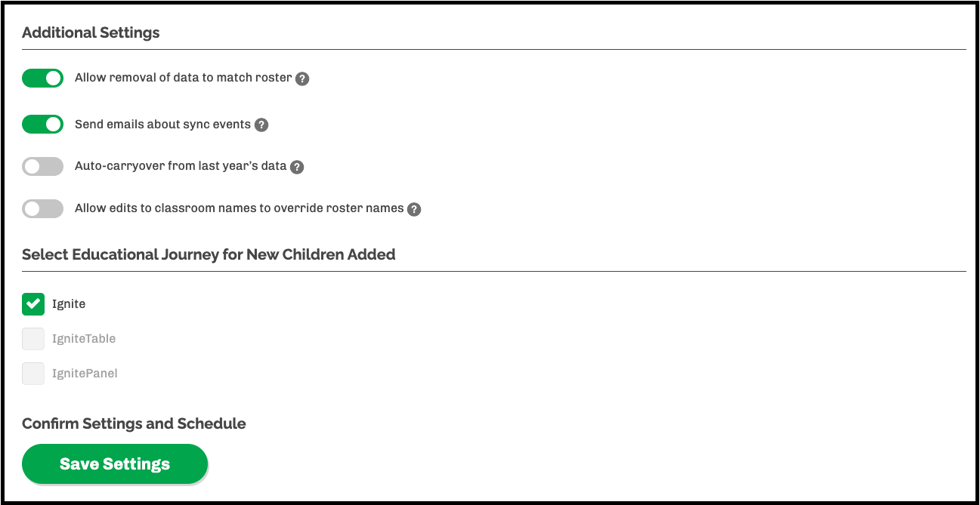Viewport: 980px width, 505px height.
Task: Tick the IgniteTable checkbox
Action: (33, 339)
